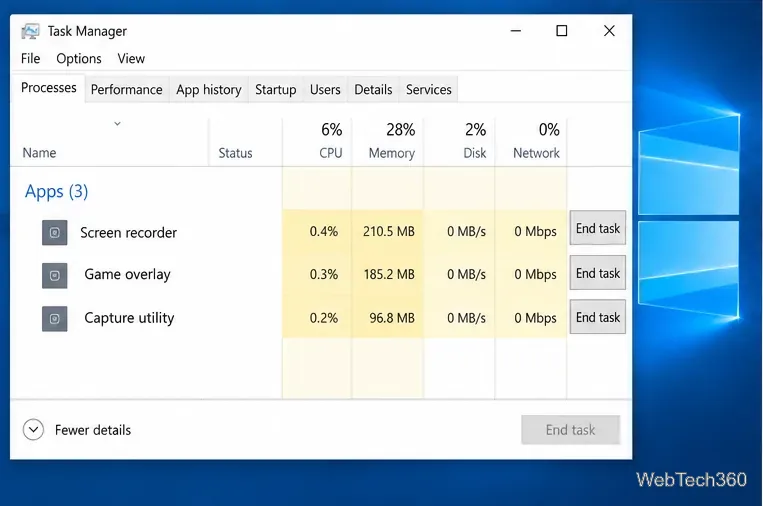Minimize the Task Manager window
The width and height of the screenshot is (763, 506).
click(516, 31)
